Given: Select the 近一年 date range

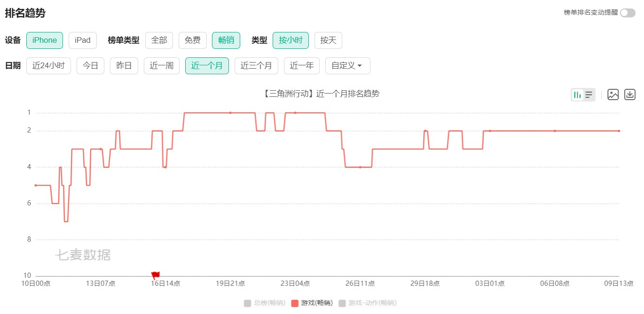Looking at the screenshot, I should coord(302,66).
